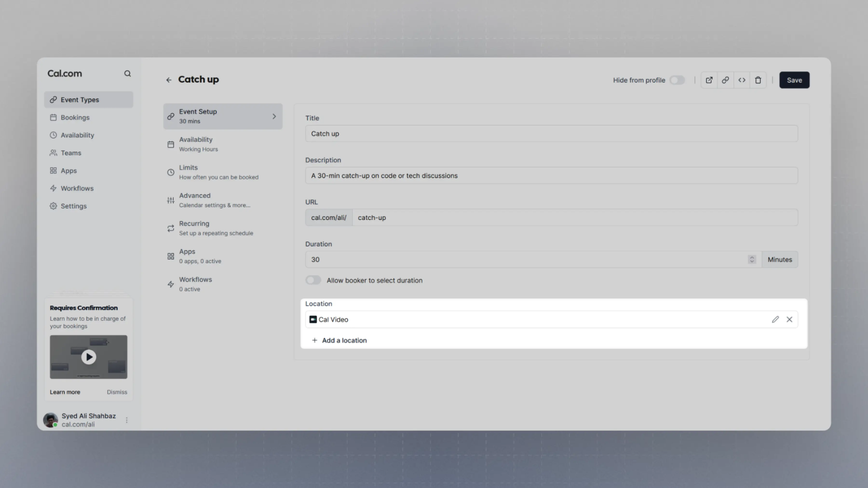Open user menu dots next to Syed Ali Shahbaz
868x488 pixels.
(126, 420)
